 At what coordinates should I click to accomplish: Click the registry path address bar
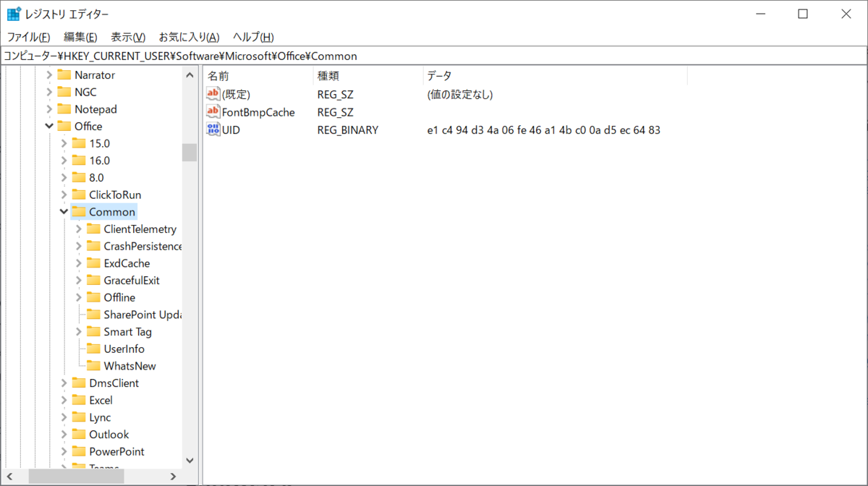[434, 56]
